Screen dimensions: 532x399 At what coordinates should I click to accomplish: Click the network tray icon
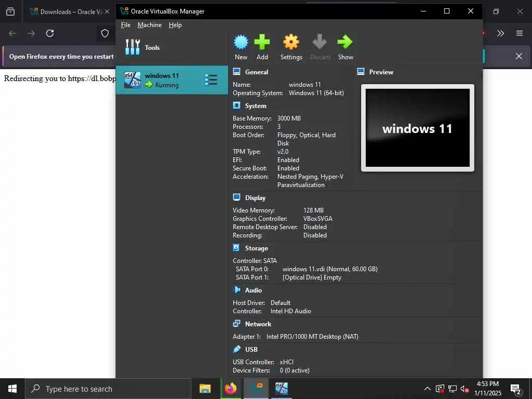(x=453, y=389)
